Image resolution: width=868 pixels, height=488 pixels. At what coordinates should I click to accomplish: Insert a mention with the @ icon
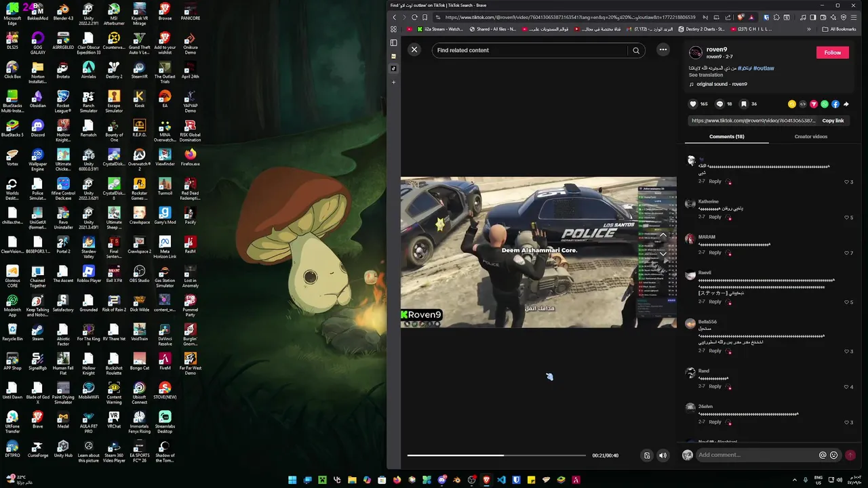click(823, 455)
